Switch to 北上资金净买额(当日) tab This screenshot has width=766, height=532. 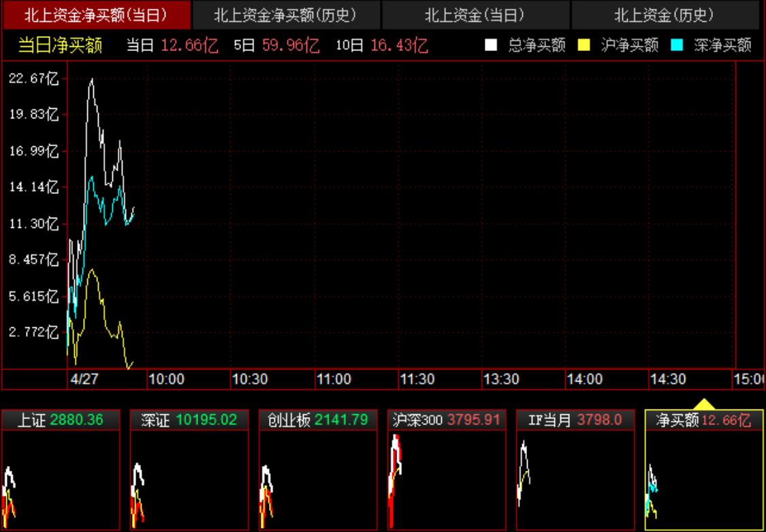tap(96, 15)
